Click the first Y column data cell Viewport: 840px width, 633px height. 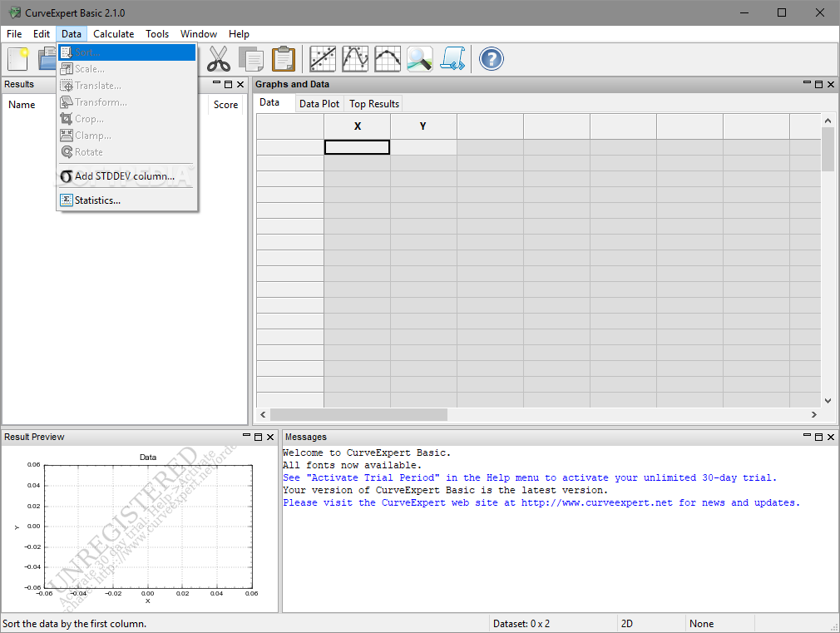click(x=423, y=147)
